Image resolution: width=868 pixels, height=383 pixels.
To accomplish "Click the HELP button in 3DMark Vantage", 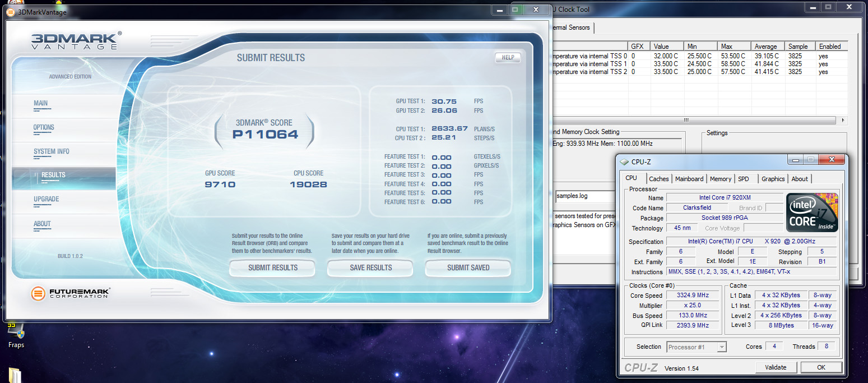I will tap(508, 57).
